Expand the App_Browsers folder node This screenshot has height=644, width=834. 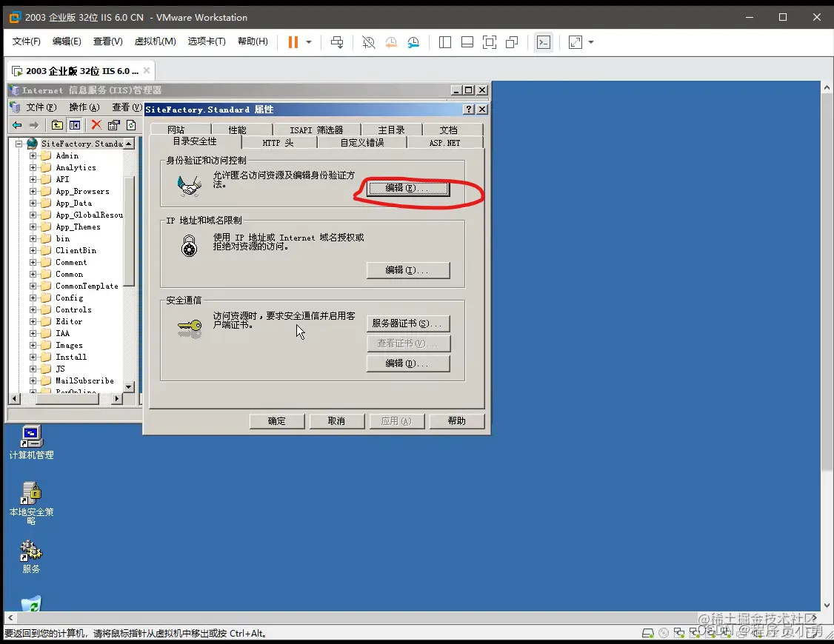(33, 191)
